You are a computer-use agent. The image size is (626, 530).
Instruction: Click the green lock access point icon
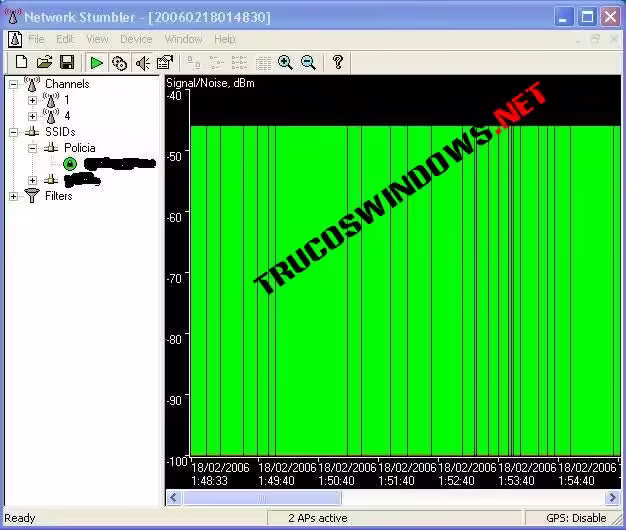point(70,164)
